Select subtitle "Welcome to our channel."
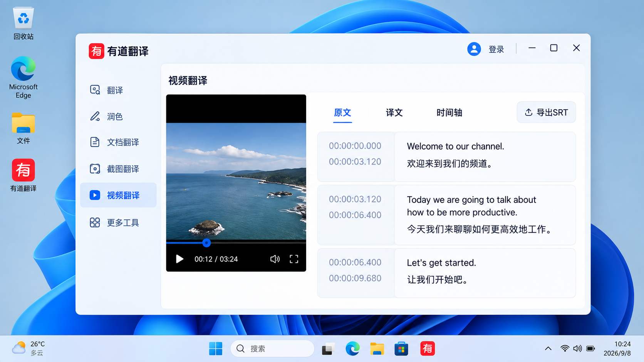 455,146
